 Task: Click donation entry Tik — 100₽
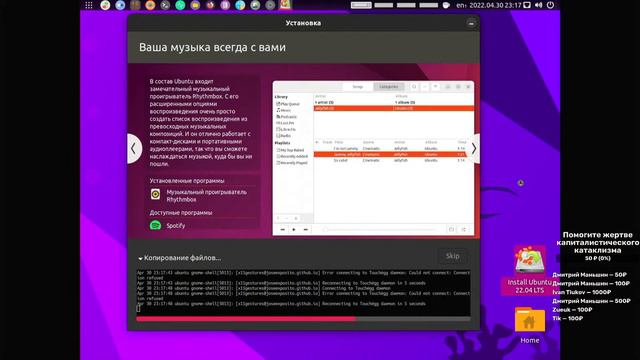[568, 318]
